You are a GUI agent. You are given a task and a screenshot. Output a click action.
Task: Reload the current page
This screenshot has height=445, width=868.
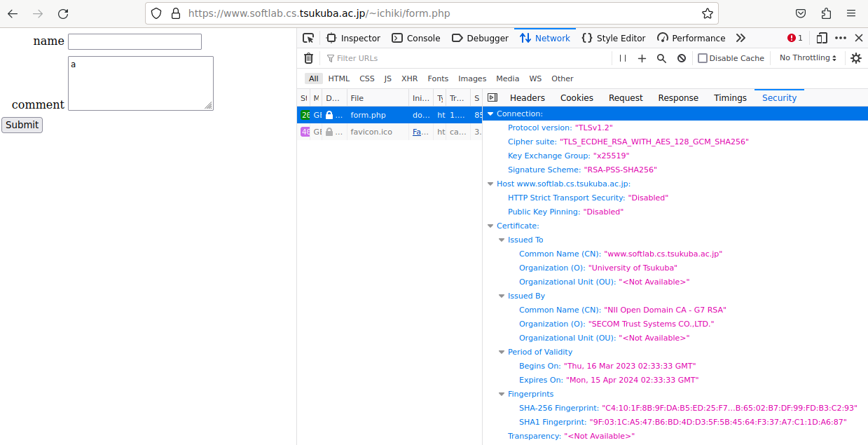(x=63, y=13)
